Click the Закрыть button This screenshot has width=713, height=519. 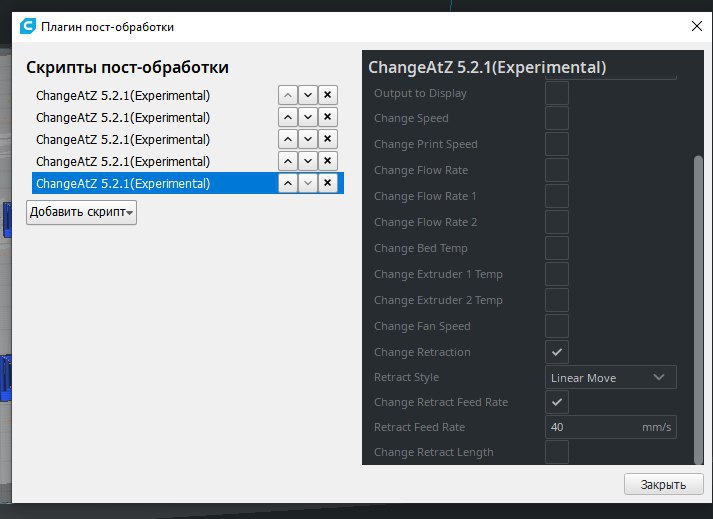point(663,484)
